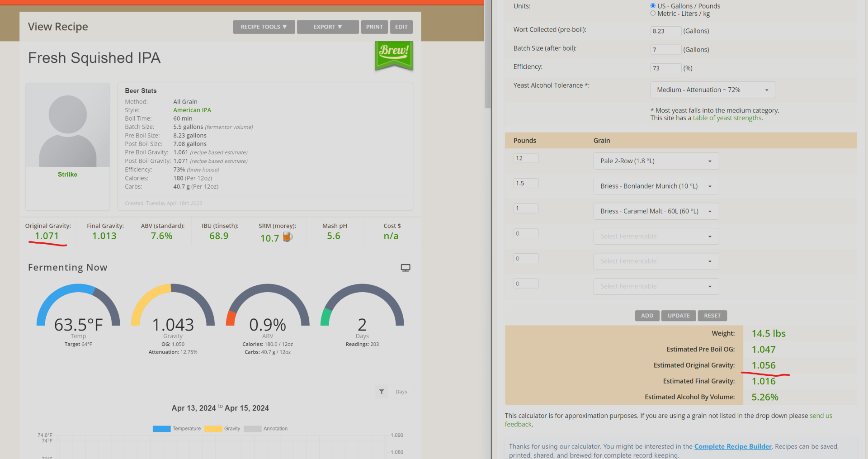The width and height of the screenshot is (868, 459).
Task: Click the Striike user avatar
Action: pyautogui.click(x=68, y=125)
